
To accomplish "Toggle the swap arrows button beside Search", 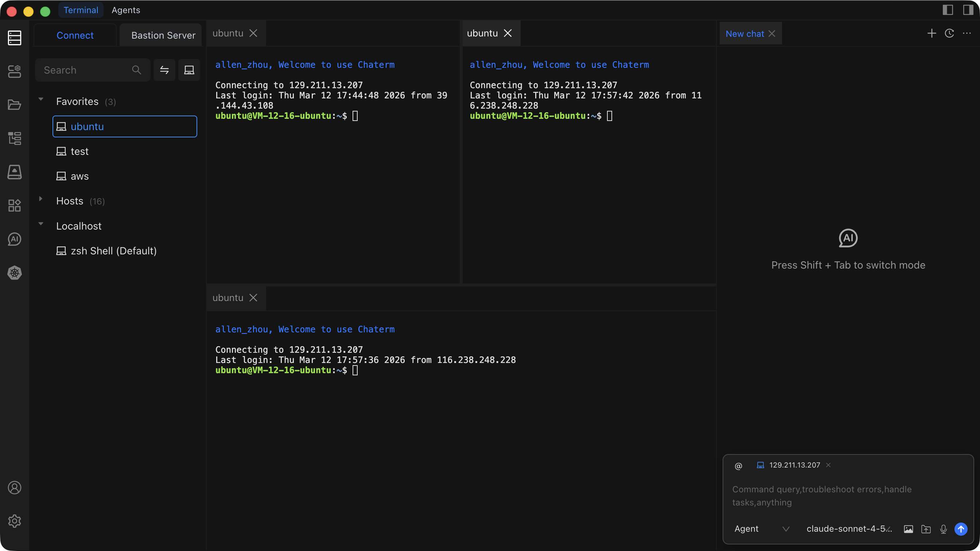I will coord(164,70).
